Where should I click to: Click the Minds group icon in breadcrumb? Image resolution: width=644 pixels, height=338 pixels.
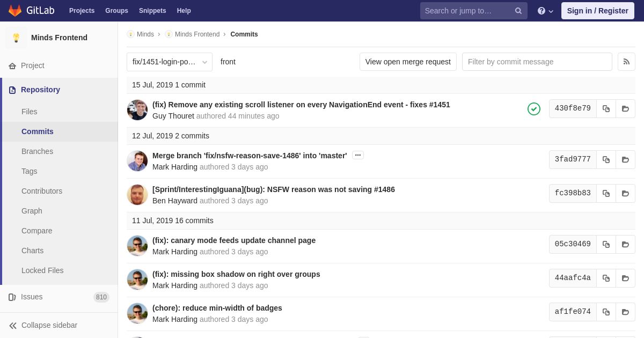pyautogui.click(x=130, y=34)
